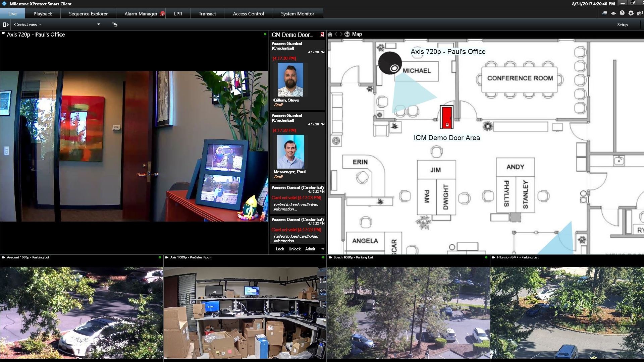Open the Transact tab
The height and width of the screenshot is (362, 644).
click(x=207, y=14)
